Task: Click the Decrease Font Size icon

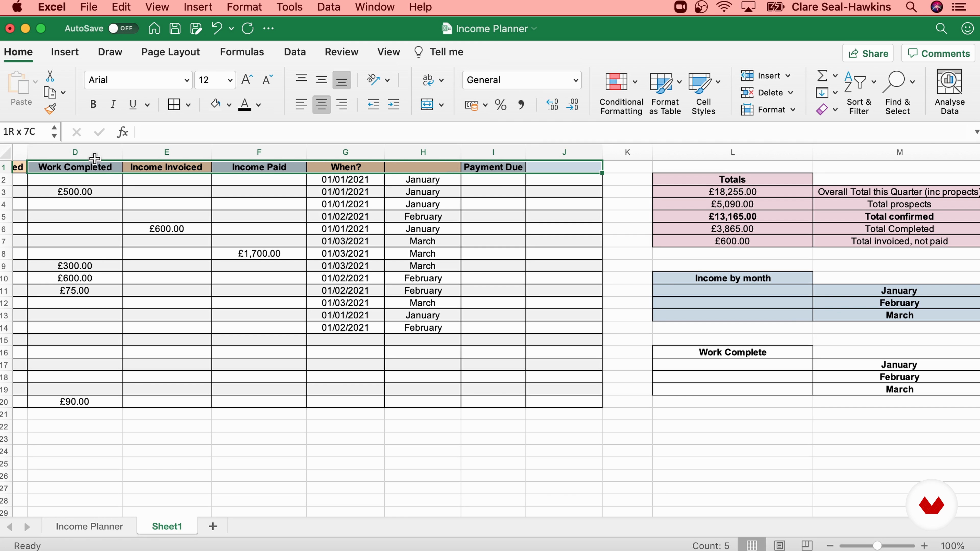Action: click(x=267, y=80)
